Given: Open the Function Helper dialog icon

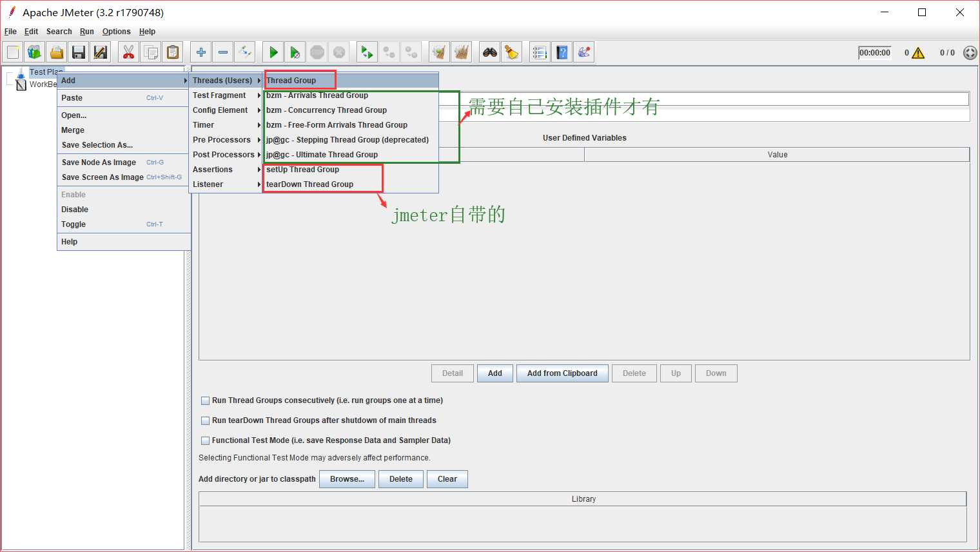Looking at the screenshot, I should click(x=540, y=52).
